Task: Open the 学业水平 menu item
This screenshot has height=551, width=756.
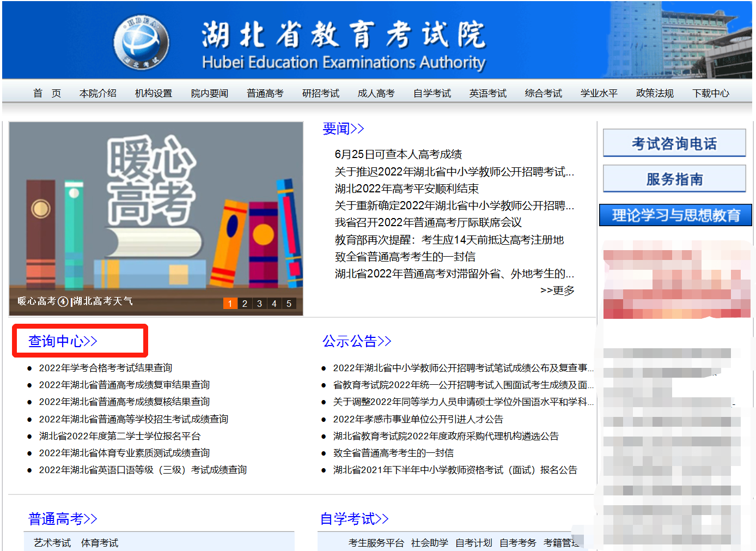Action: [x=599, y=93]
